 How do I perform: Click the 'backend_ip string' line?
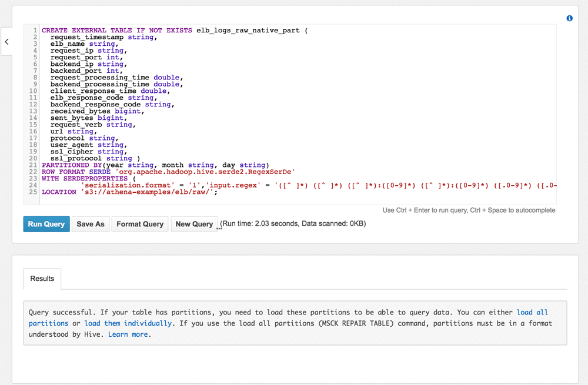point(89,64)
